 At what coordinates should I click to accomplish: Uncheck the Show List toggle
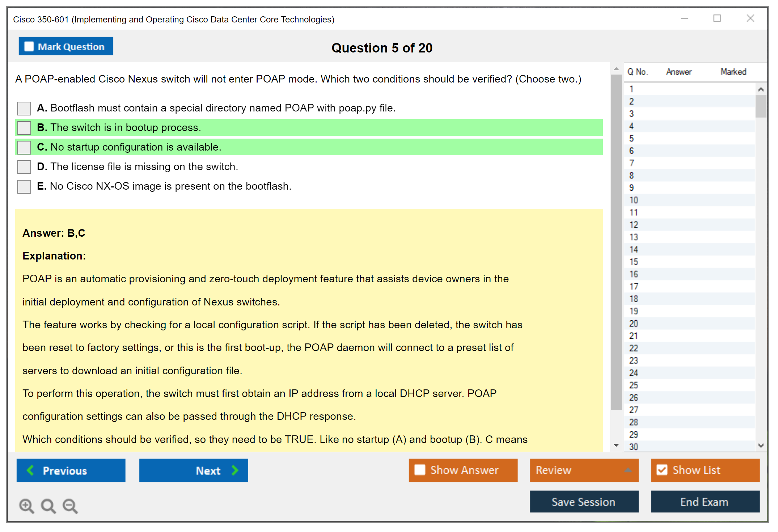coord(662,470)
